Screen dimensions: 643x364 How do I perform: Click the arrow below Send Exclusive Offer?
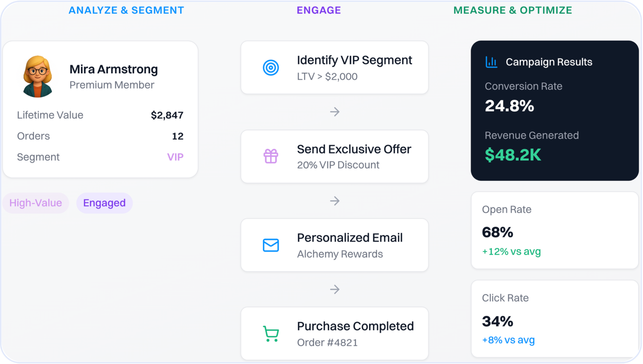[335, 201]
